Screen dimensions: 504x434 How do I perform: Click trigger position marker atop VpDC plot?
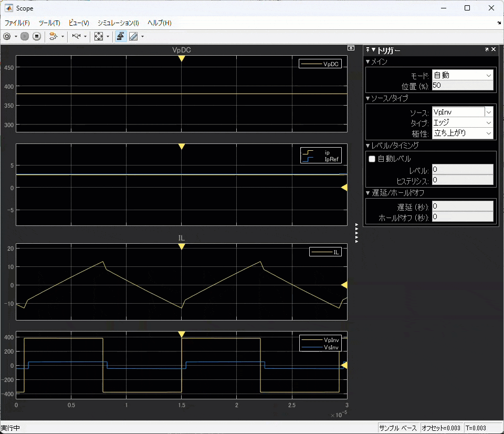(182, 58)
